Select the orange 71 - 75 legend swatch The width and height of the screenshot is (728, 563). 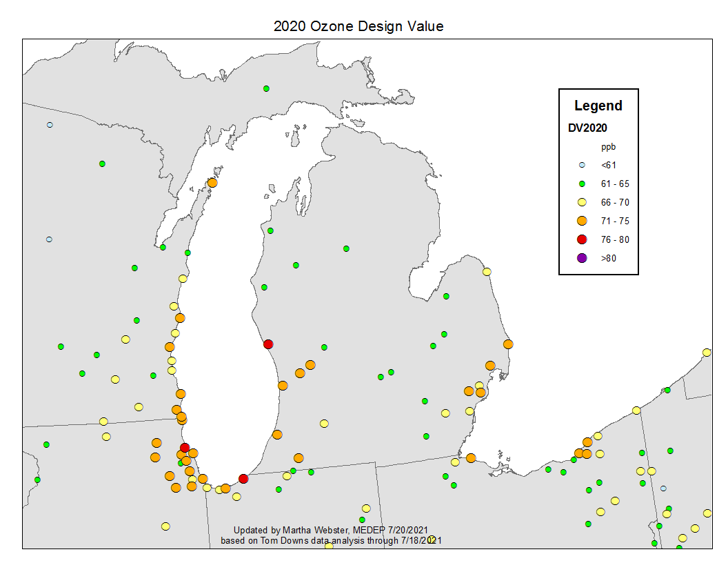(582, 221)
